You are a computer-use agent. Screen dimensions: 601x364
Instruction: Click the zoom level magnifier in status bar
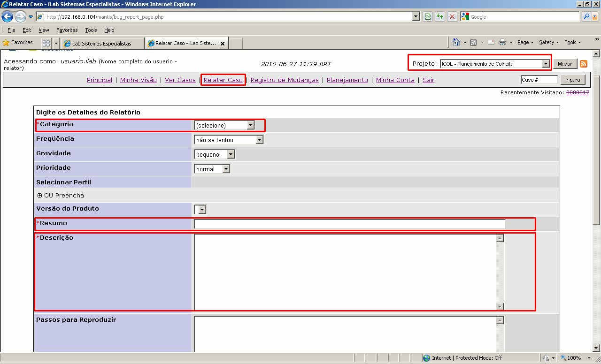563,358
